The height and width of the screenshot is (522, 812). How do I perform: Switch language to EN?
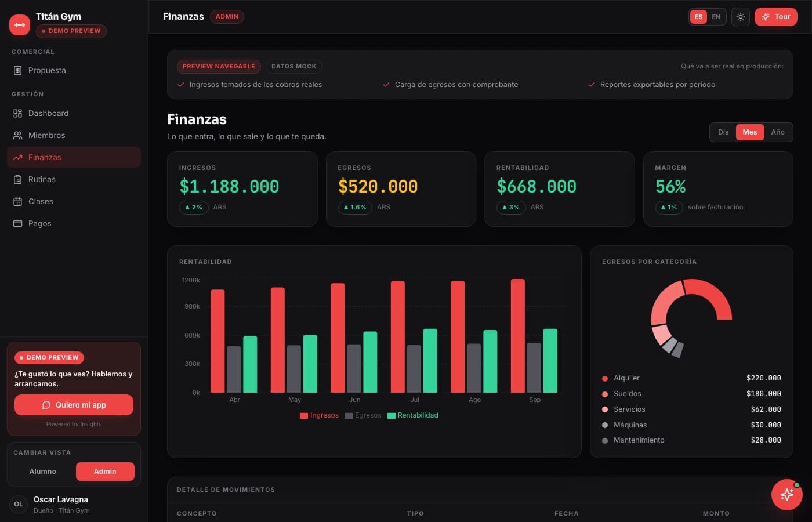click(x=716, y=17)
